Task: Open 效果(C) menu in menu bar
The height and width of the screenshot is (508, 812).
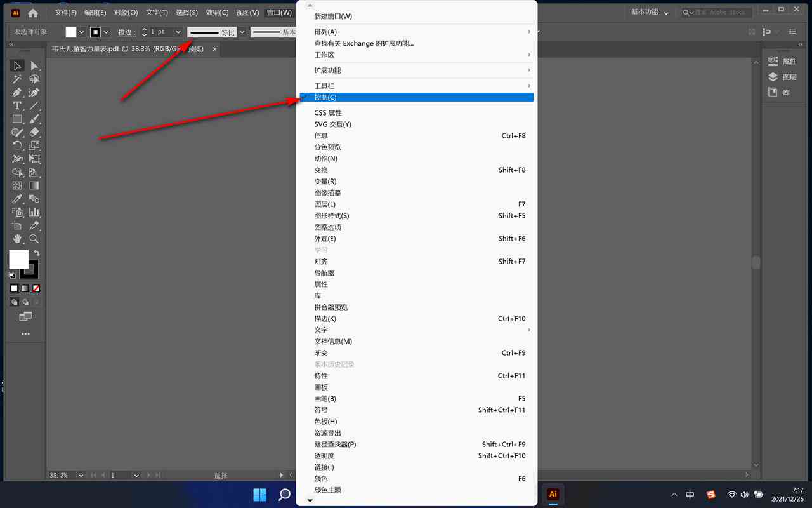Action: [217, 13]
